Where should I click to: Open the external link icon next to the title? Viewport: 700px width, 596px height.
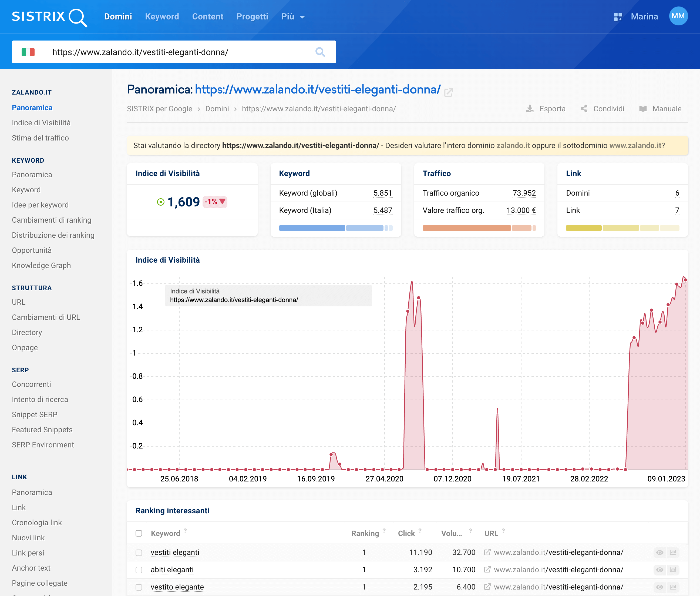pos(448,92)
